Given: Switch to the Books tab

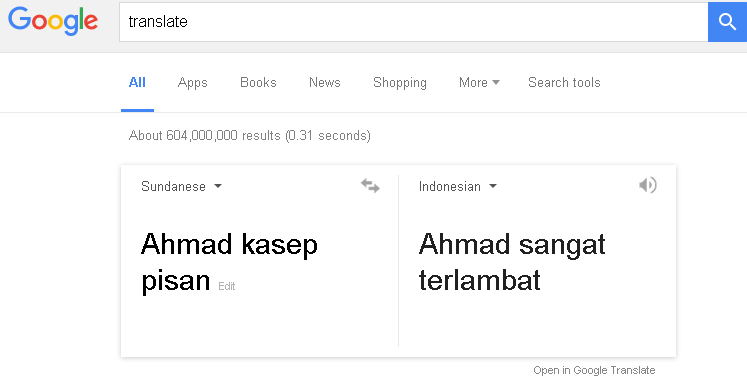Looking at the screenshot, I should 258,82.
